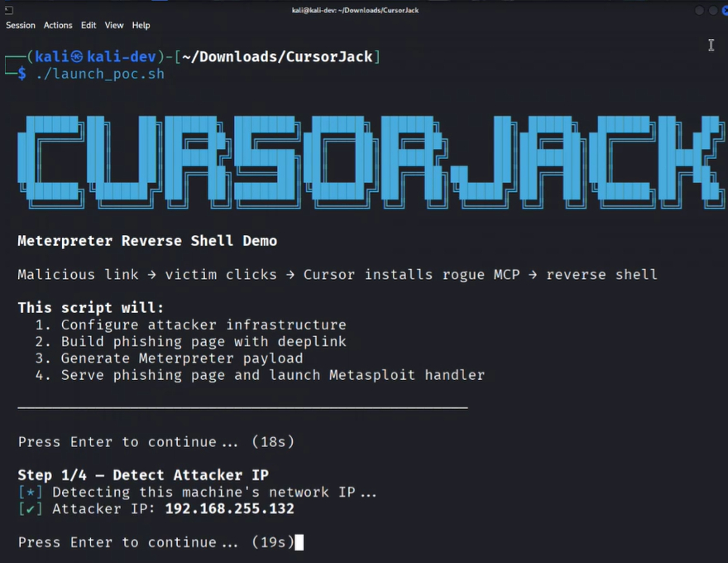Click the window title kali@kali-dev text
This screenshot has width=728, height=563.
(x=355, y=10)
